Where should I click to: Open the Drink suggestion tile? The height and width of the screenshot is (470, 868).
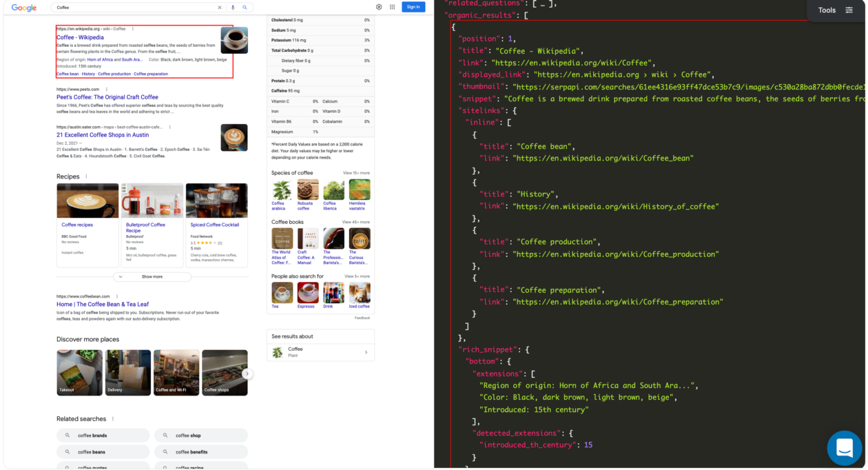tap(333, 296)
